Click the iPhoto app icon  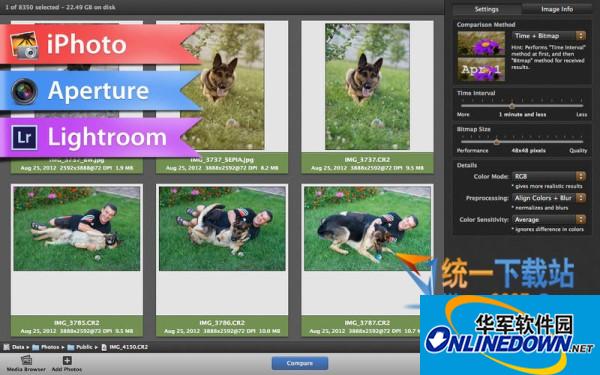click(24, 45)
